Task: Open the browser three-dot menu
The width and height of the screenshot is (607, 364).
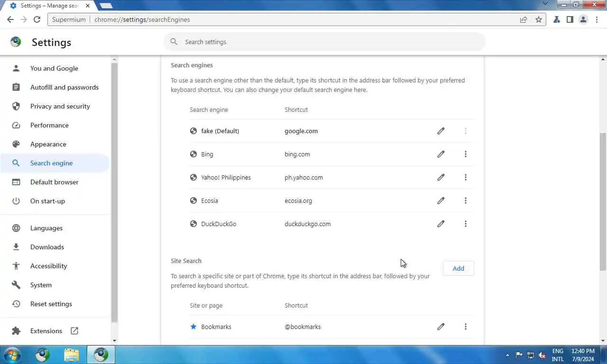Action: click(x=597, y=19)
